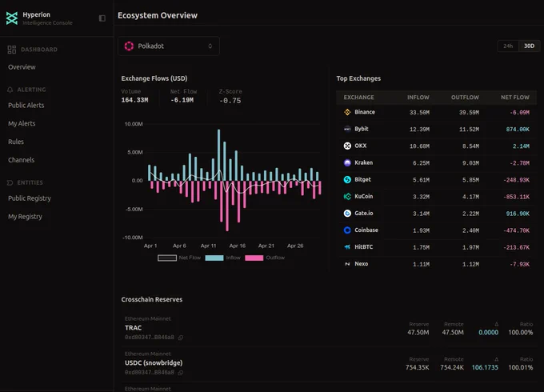Screen dimensions: 544x392
Task: Copy the USDC (snowbridge) contract address
Action: pyautogui.click(x=181, y=373)
